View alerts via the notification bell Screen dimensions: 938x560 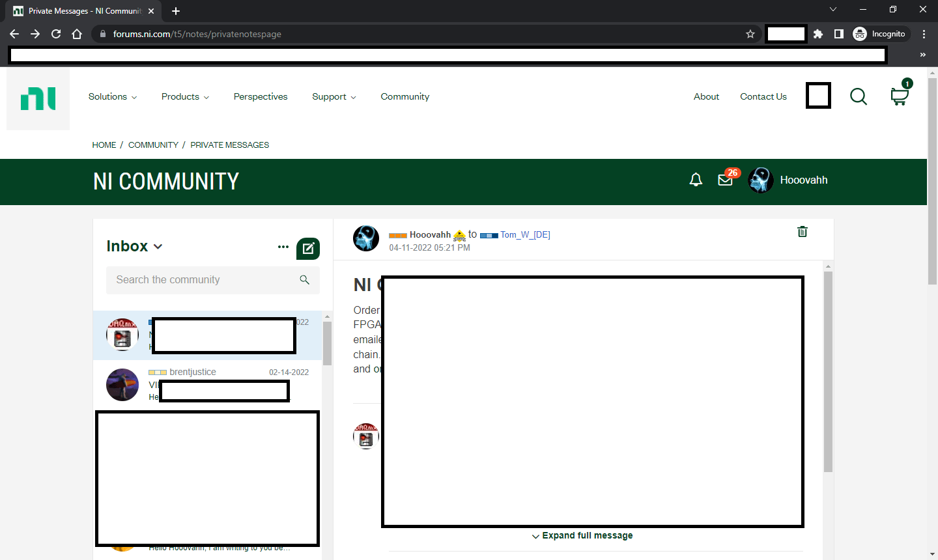[695, 179]
